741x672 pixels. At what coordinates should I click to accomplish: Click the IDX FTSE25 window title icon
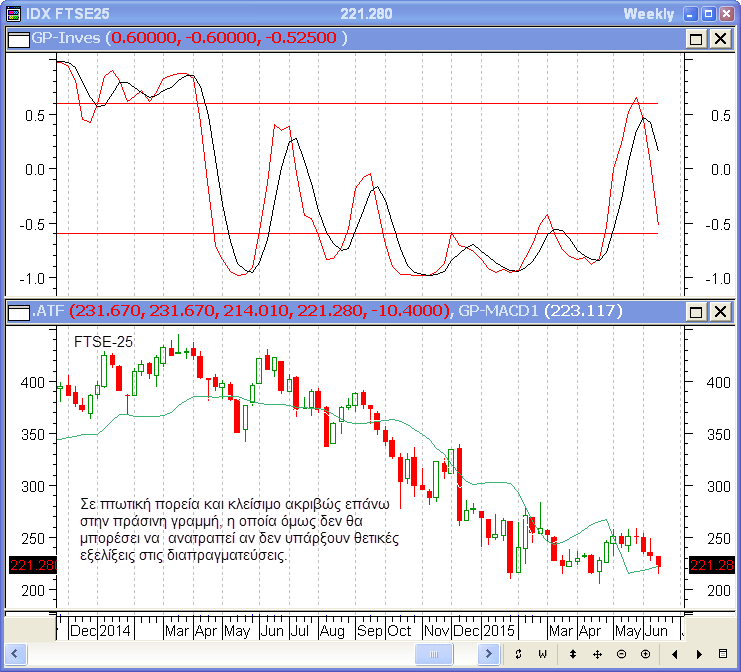(14, 14)
